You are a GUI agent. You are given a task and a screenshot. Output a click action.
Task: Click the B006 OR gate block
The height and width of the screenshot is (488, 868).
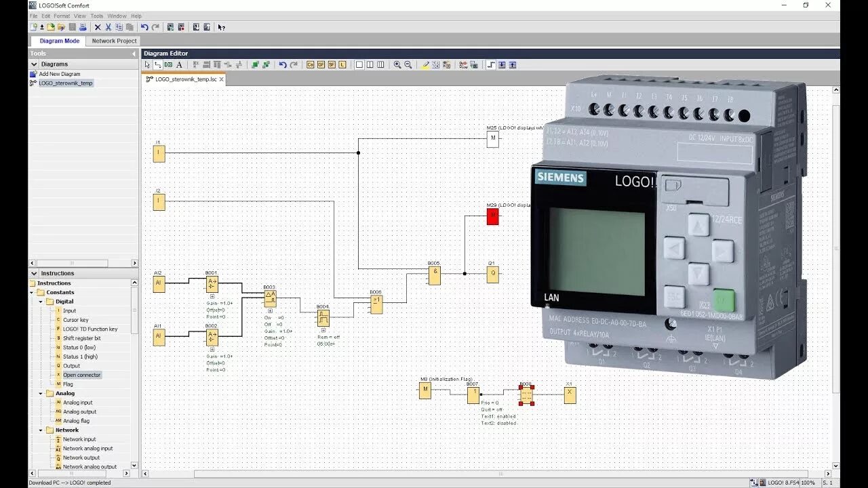376,304
